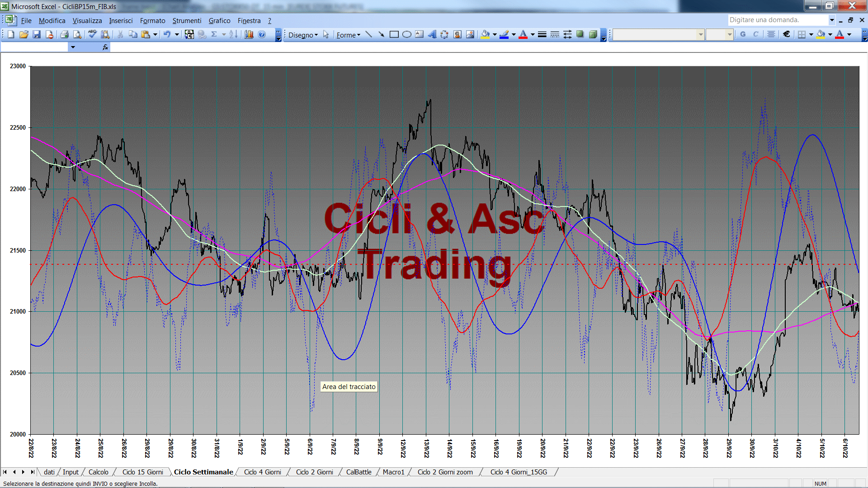Apply blue line color brush

click(505, 34)
